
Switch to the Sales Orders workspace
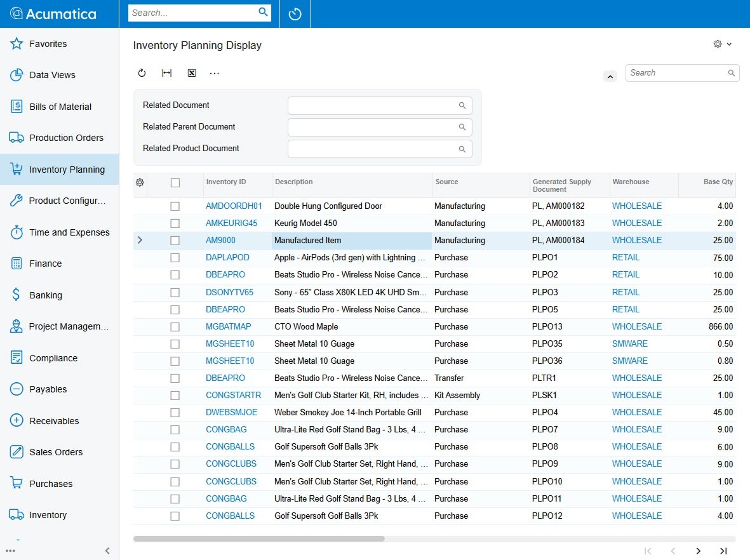pos(55,452)
